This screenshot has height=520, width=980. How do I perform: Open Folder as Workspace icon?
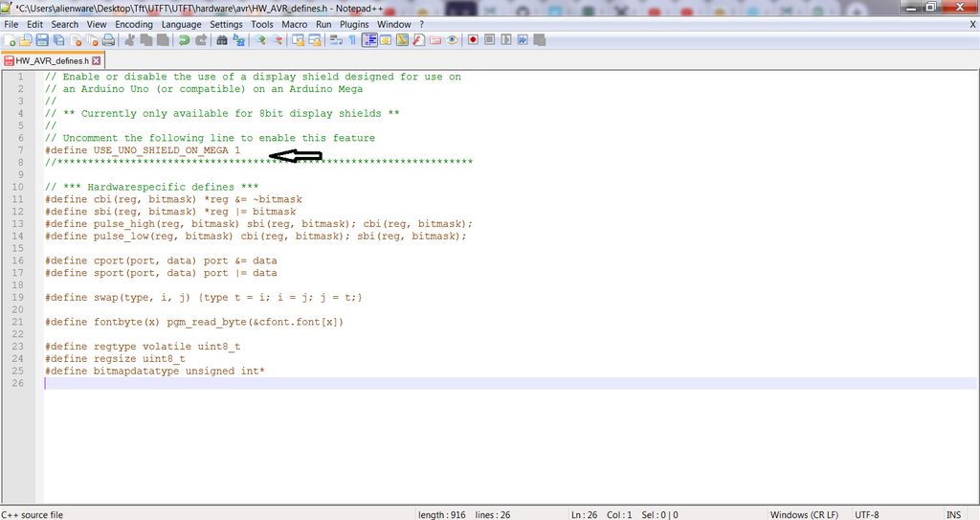pyautogui.click(x=435, y=40)
